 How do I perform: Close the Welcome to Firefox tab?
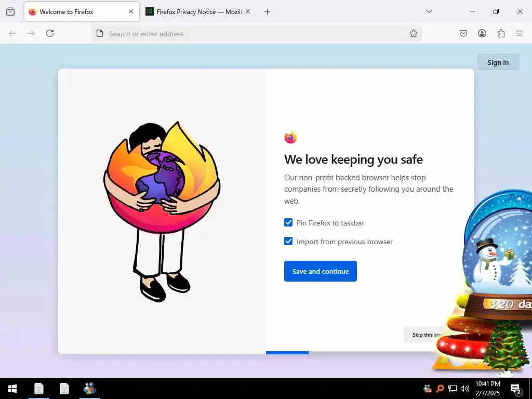(131, 11)
